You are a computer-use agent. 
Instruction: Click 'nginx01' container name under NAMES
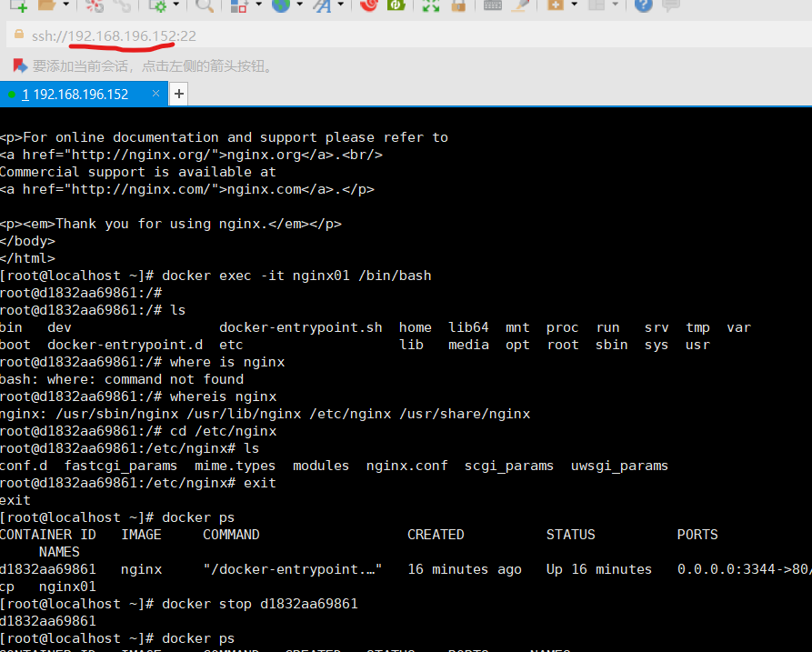[67, 587]
